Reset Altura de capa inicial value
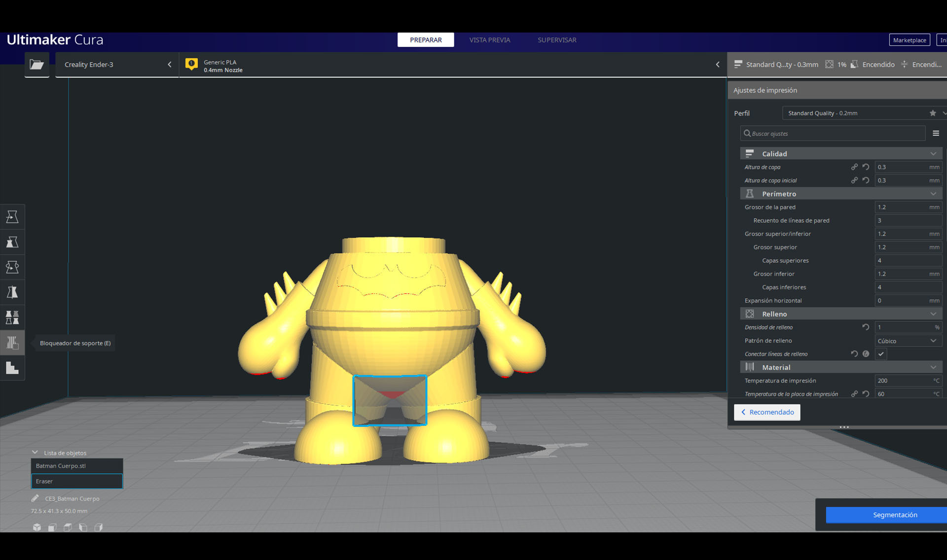This screenshot has height=560, width=947. (866, 180)
